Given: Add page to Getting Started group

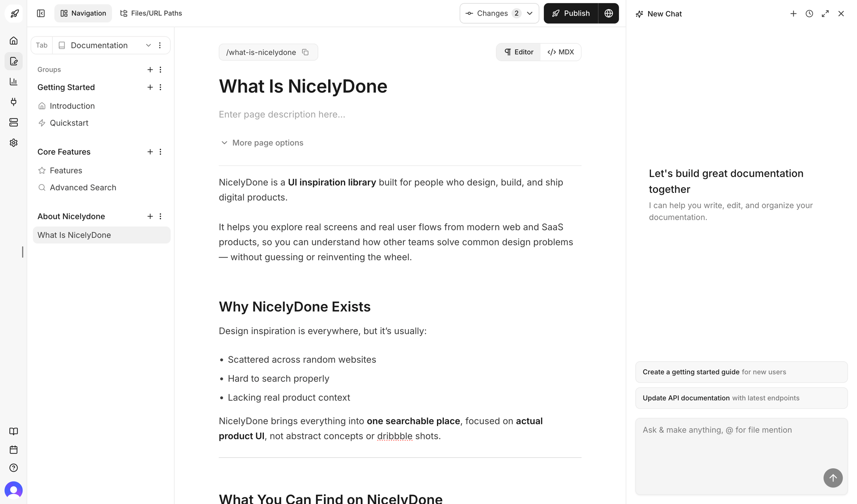Looking at the screenshot, I should point(150,87).
